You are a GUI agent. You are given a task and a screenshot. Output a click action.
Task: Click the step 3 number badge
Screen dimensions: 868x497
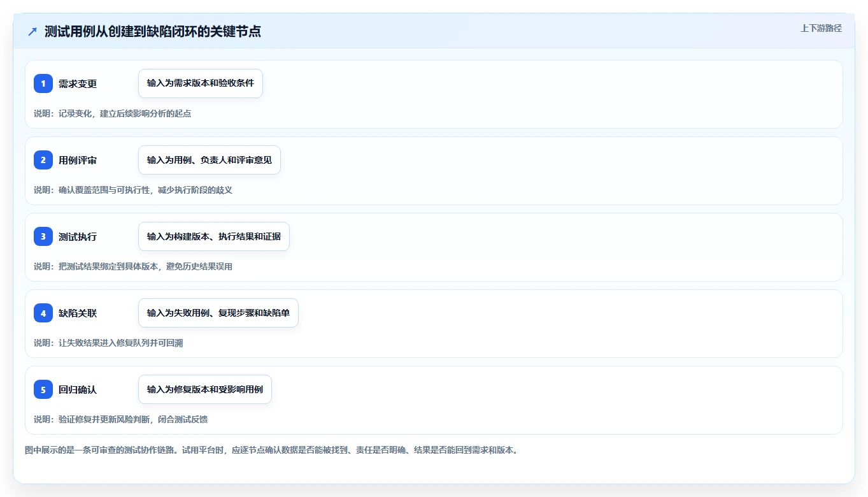[x=43, y=236]
